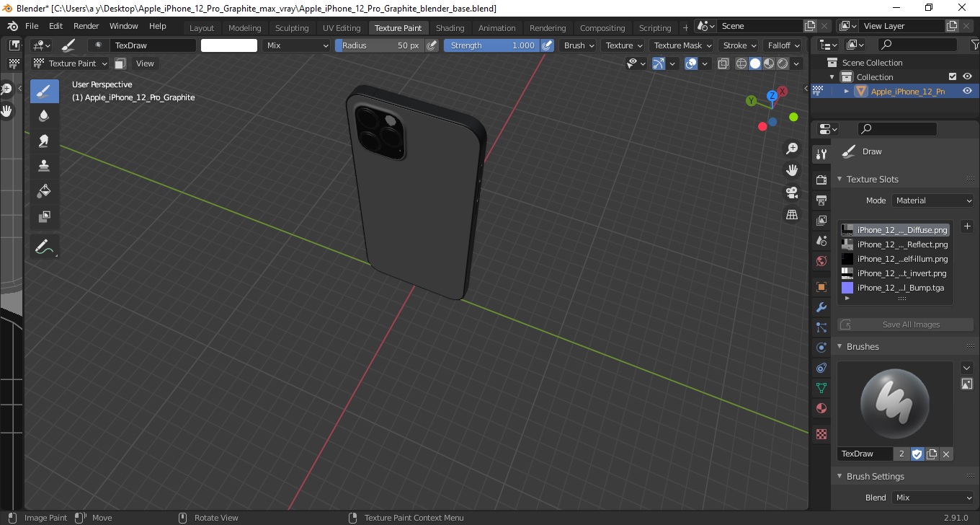Select the Fill bucket tool
The width and height of the screenshot is (980, 525).
[44, 190]
